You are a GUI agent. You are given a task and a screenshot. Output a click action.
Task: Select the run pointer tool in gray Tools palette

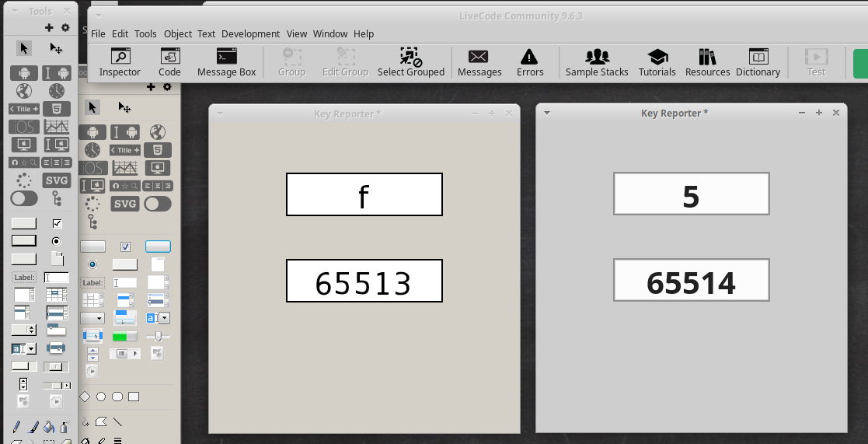(x=24, y=48)
